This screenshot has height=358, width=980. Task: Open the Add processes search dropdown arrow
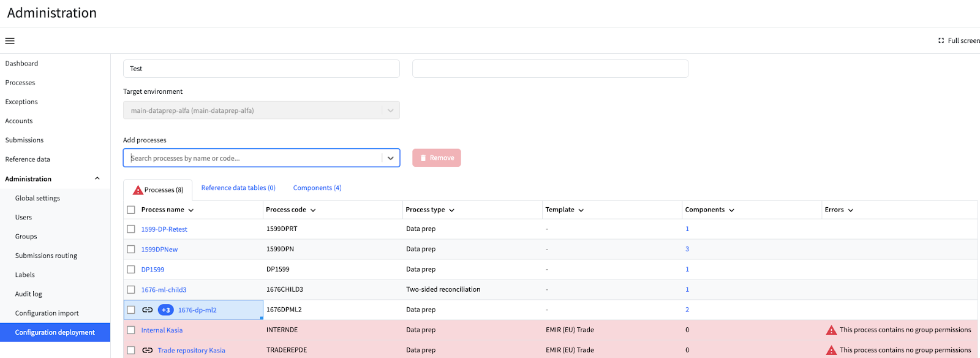click(x=391, y=158)
